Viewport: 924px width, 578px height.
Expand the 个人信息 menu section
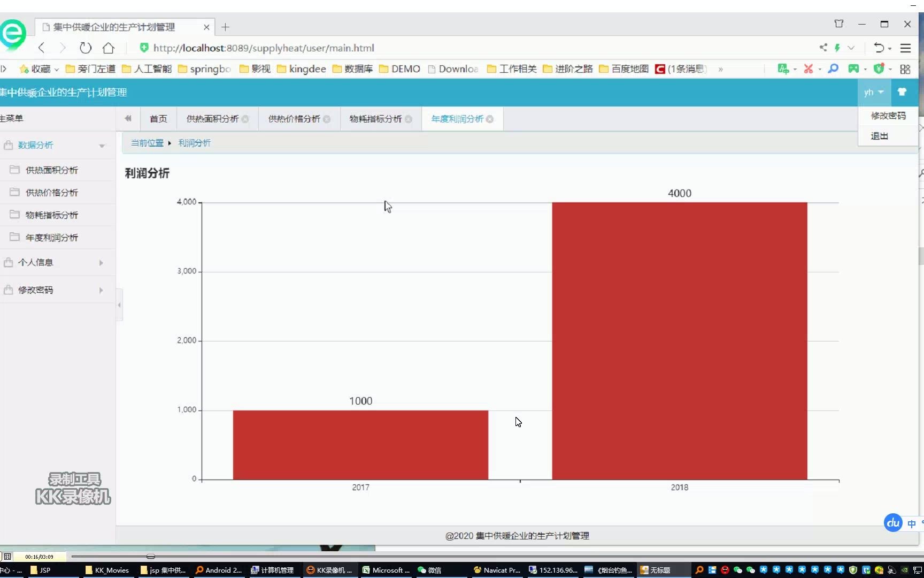coord(57,263)
